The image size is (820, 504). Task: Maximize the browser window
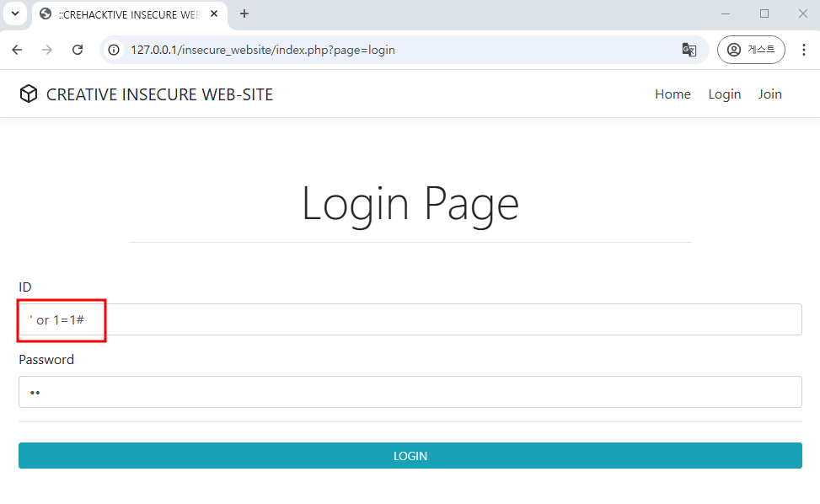click(764, 14)
